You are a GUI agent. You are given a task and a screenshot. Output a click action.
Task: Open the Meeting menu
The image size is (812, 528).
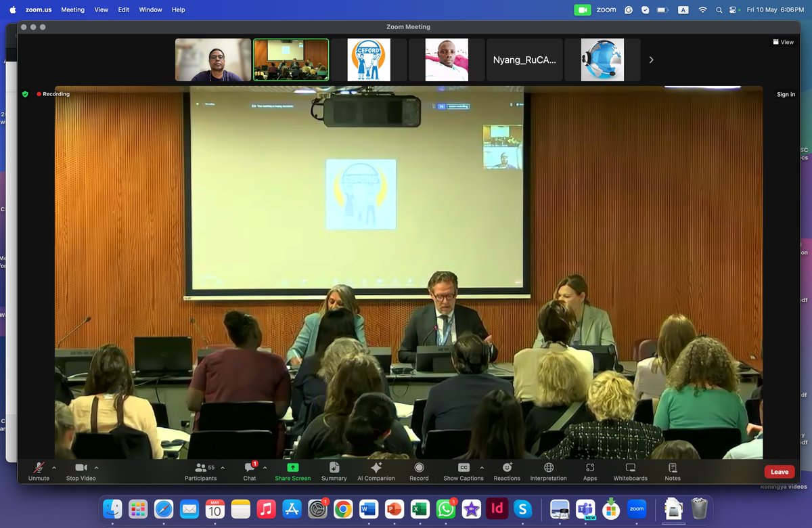coord(73,9)
